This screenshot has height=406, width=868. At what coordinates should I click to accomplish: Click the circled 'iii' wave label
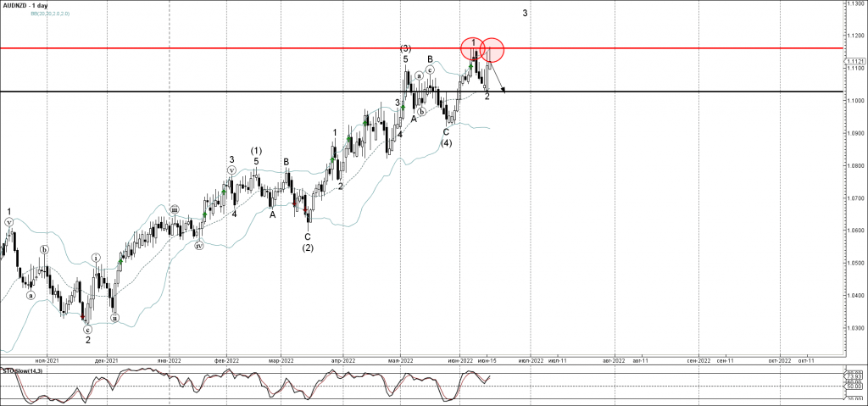(175, 209)
